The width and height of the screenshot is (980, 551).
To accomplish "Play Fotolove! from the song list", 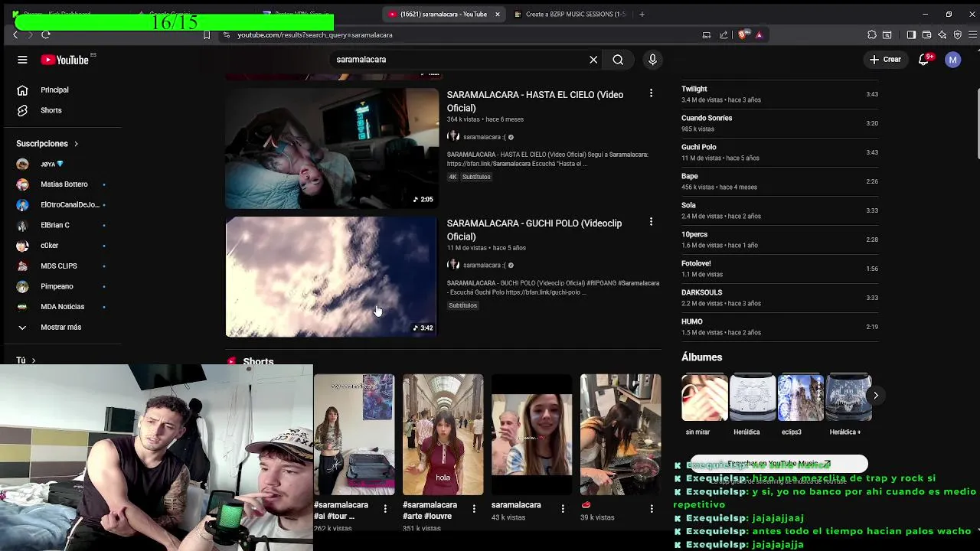I will [779, 269].
